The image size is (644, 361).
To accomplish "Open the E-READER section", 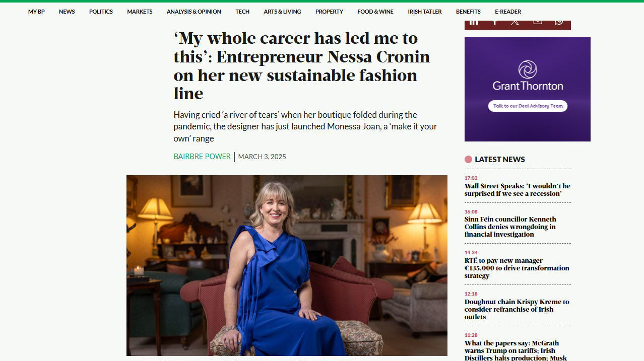I will click(507, 11).
